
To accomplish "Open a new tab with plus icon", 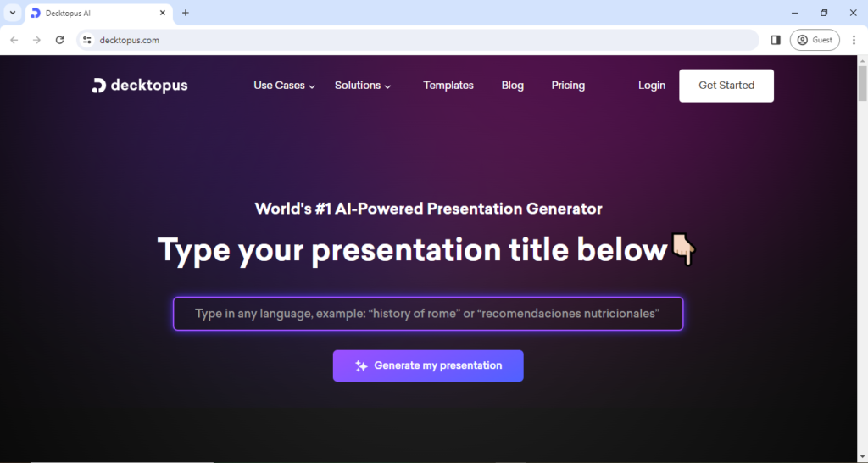I will [x=186, y=13].
